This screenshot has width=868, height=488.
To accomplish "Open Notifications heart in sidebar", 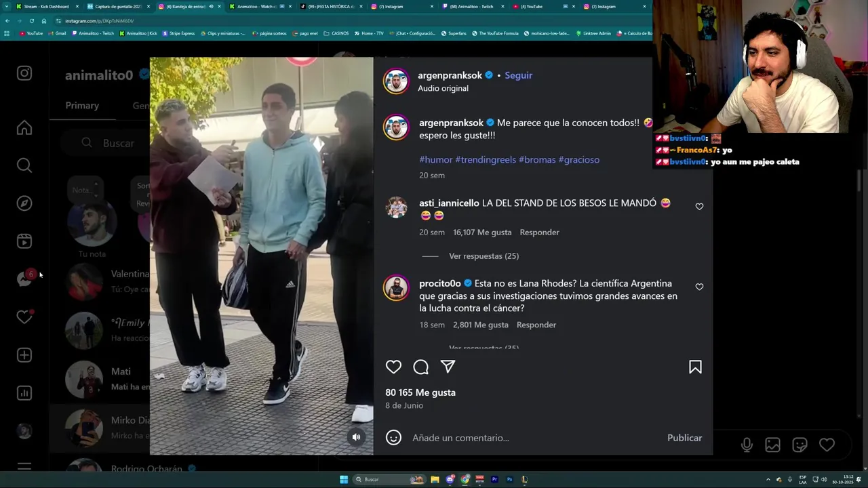I will 24,317.
